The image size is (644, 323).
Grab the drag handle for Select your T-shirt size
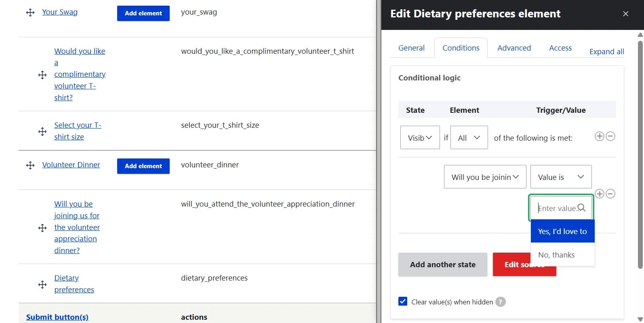42,131
